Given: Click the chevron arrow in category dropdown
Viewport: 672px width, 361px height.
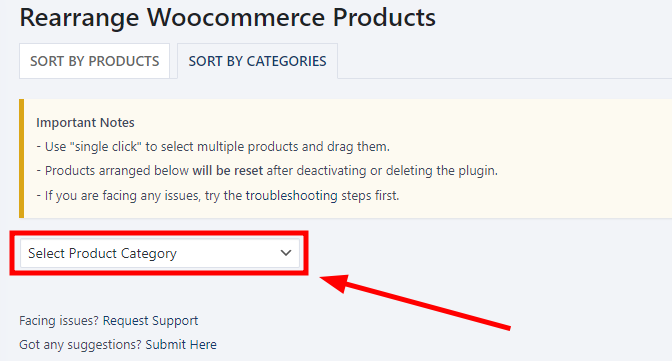Looking at the screenshot, I should (x=286, y=253).
